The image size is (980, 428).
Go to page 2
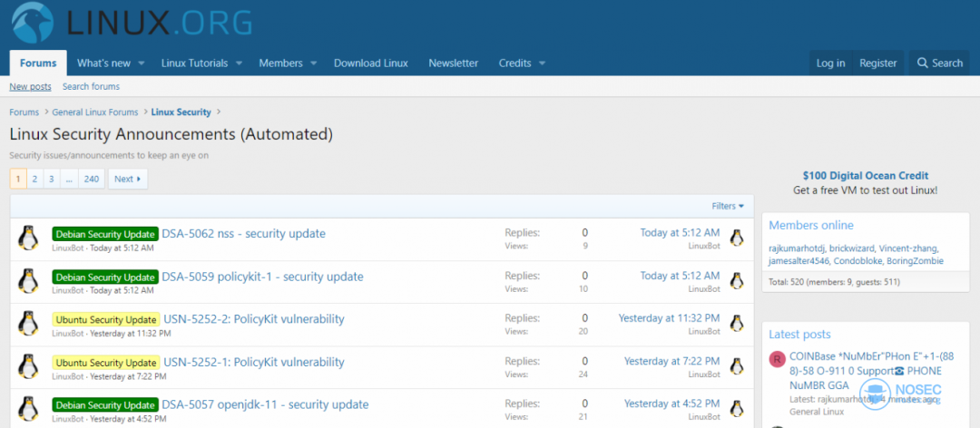(x=35, y=179)
